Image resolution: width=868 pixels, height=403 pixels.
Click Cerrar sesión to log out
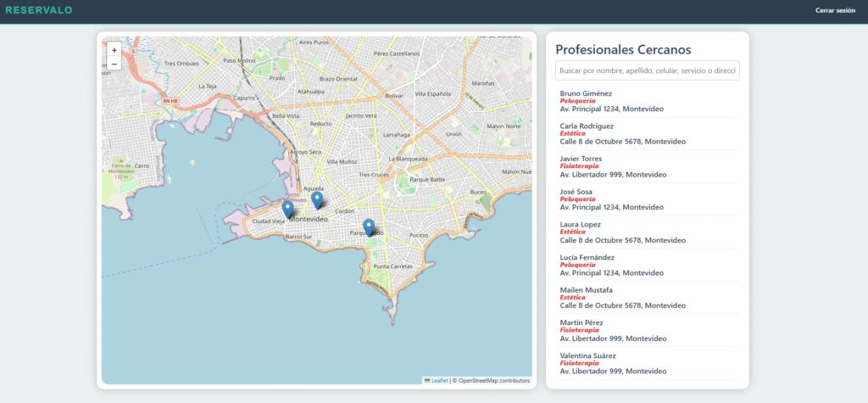coord(835,11)
